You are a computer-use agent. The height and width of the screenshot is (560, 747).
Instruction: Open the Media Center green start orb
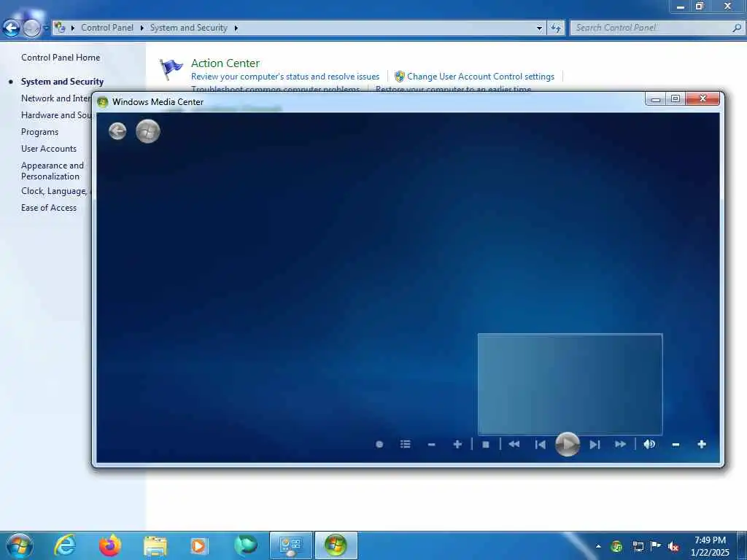[x=147, y=131]
